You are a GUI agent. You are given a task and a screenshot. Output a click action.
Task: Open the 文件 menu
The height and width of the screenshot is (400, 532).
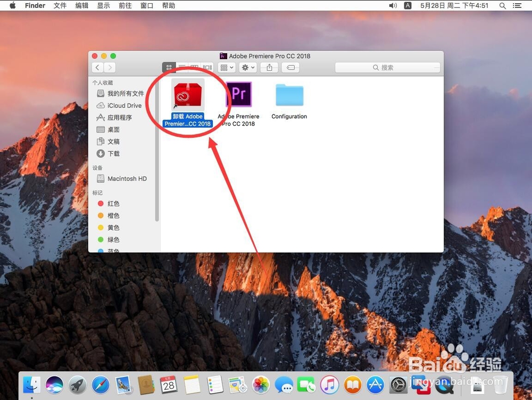pos(60,5)
